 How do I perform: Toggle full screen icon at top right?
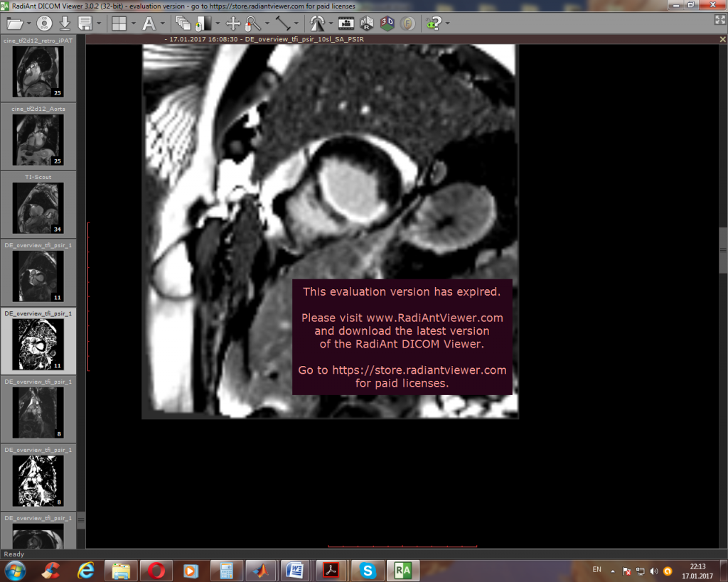[720, 19]
